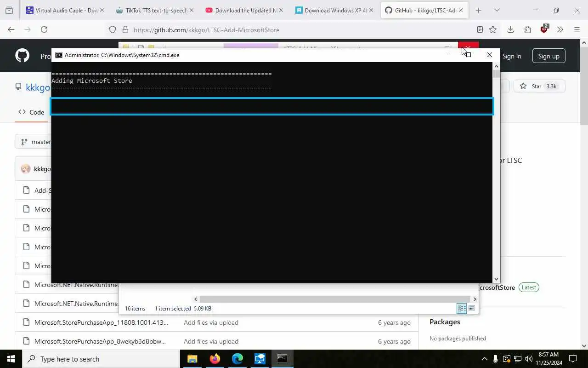
Task: Open a new Firefox tab
Action: coord(478,10)
